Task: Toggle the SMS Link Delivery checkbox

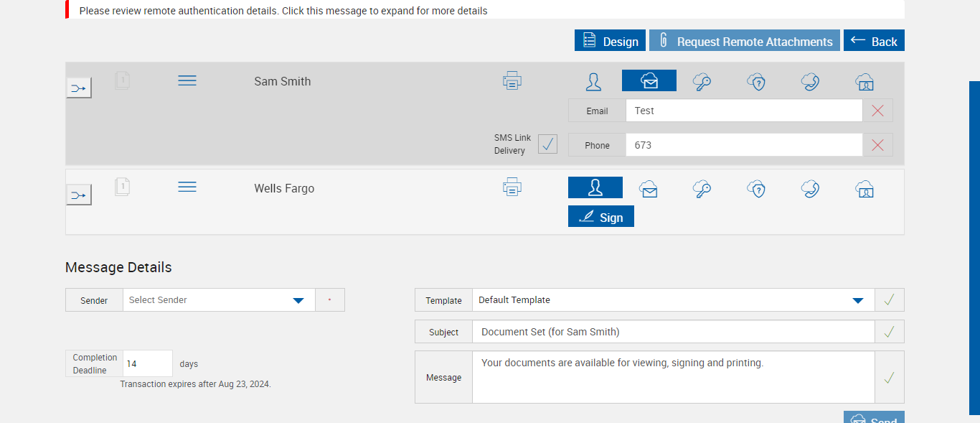Action: click(x=547, y=144)
